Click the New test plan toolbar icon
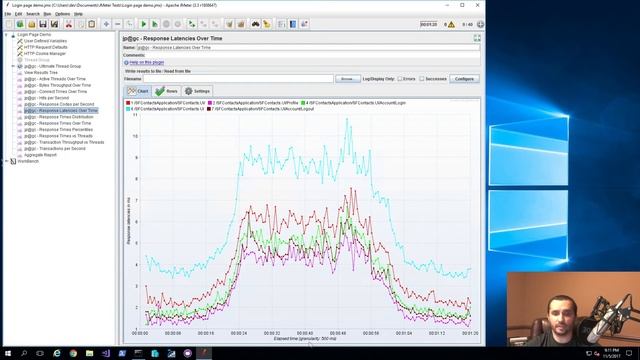Viewport: 640px width, 360px height. pyautogui.click(x=9, y=24)
